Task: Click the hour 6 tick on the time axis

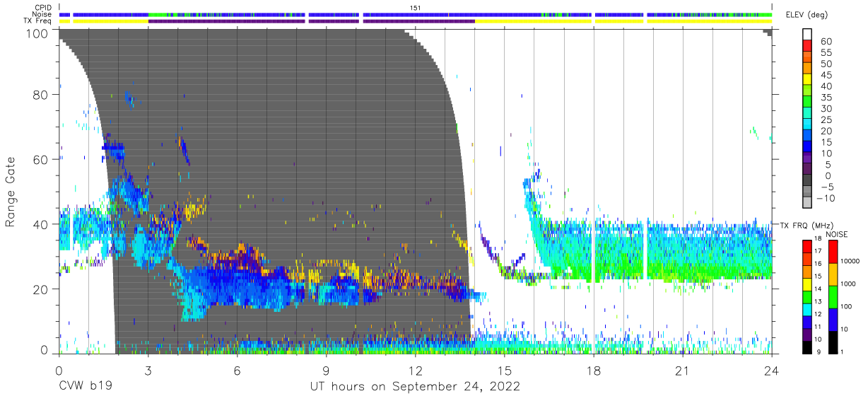Action: [x=237, y=371]
